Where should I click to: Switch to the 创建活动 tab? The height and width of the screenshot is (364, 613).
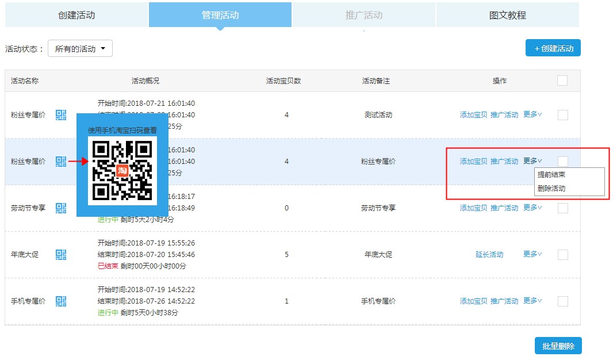[76, 15]
